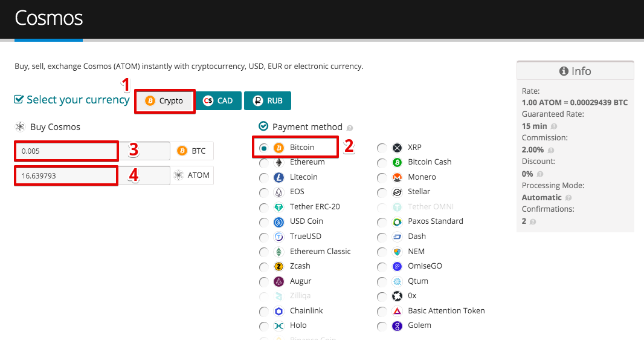644x340 pixels.
Task: Click the Augur icon
Action: pos(279,281)
